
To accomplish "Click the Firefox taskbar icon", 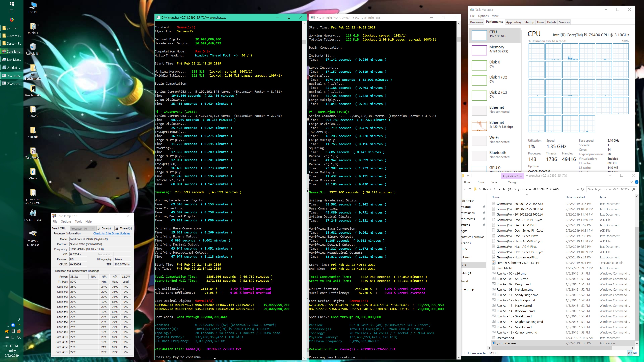I will coord(12,20).
